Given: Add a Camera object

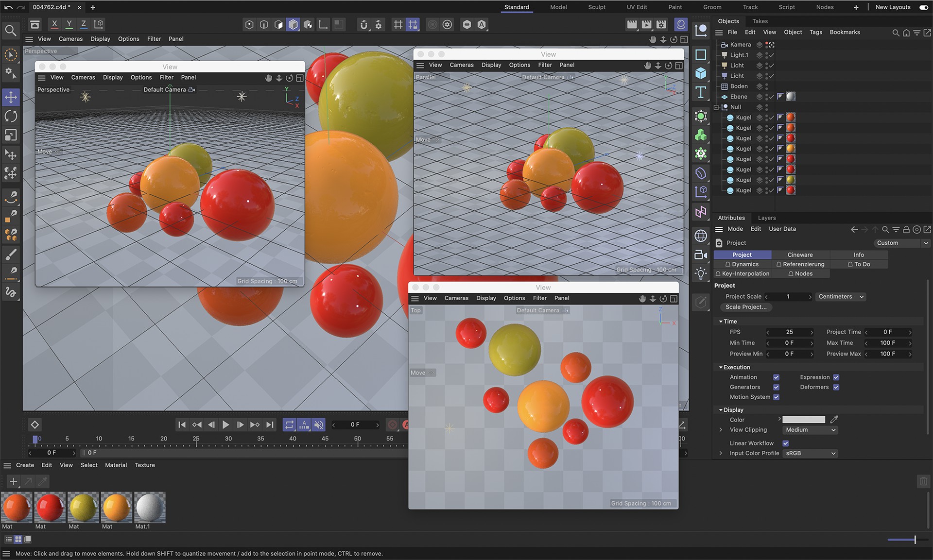Looking at the screenshot, I should (701, 255).
